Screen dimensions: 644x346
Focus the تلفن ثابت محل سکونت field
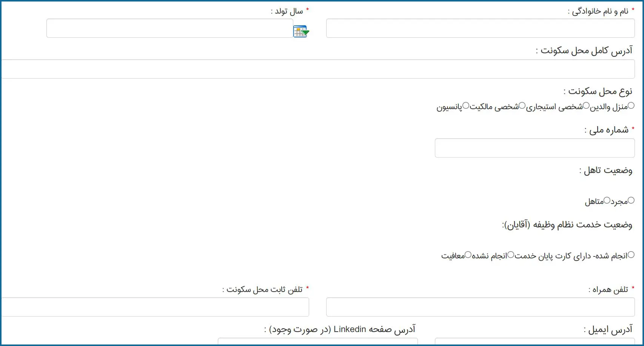point(155,307)
